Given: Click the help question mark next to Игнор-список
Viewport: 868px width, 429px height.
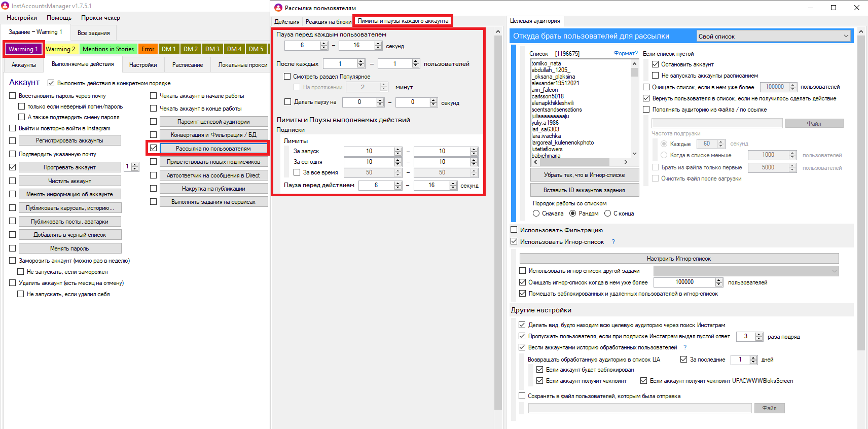Looking at the screenshot, I should coord(613,242).
